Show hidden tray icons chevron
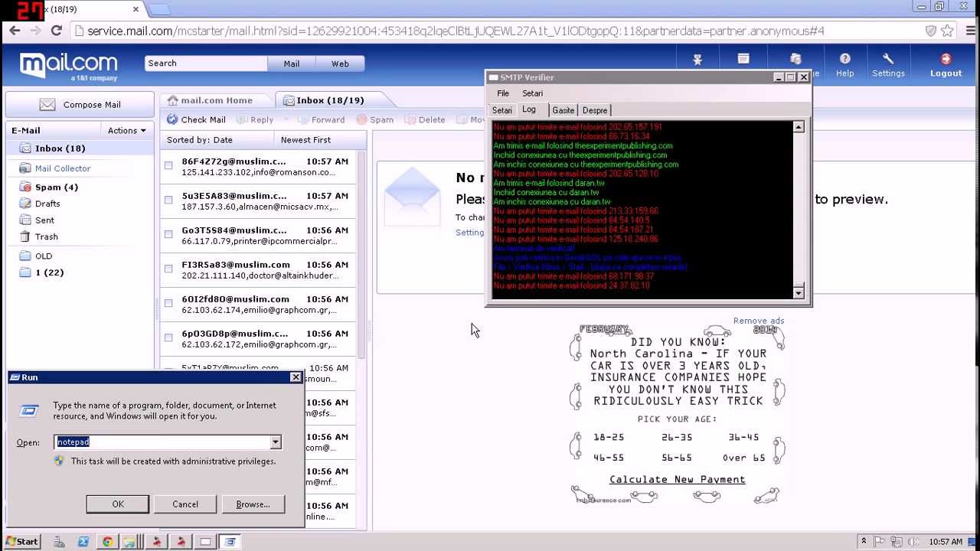The image size is (980, 551). click(x=864, y=542)
